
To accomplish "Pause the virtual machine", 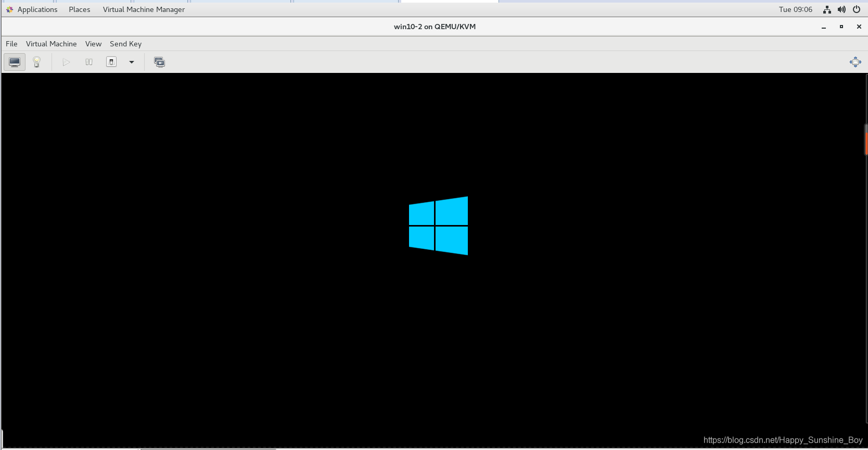I will [x=89, y=62].
